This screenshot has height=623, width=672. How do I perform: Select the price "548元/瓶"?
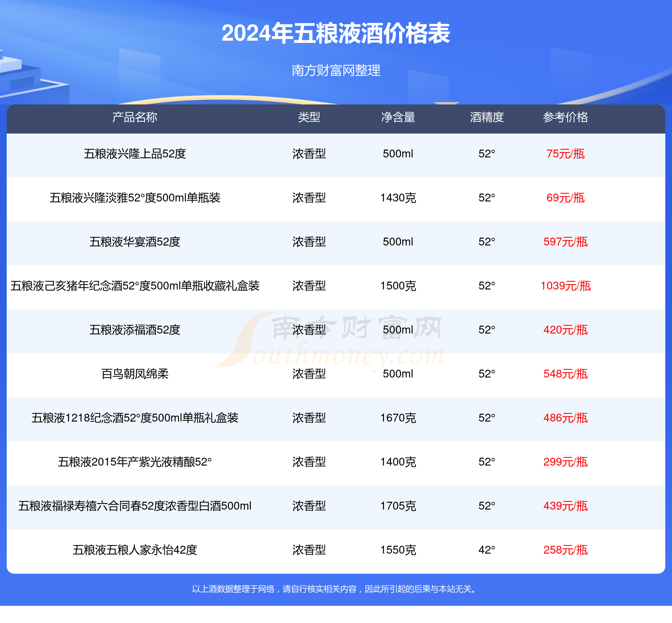[566, 374]
